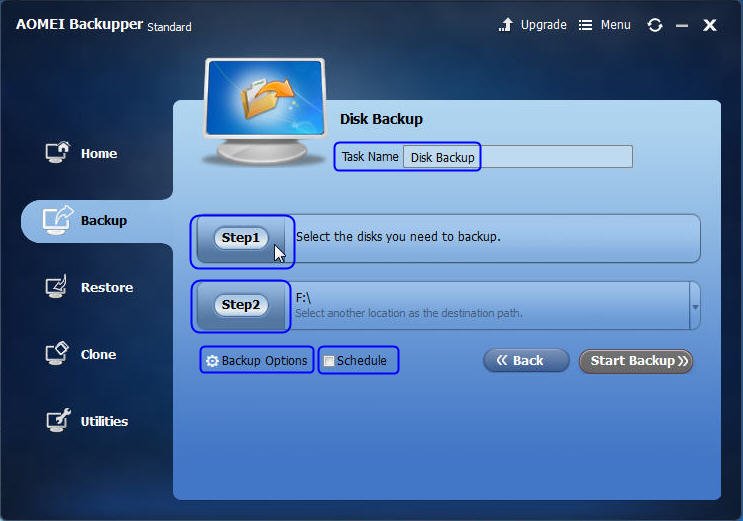Click Start Backup button

[x=636, y=361]
